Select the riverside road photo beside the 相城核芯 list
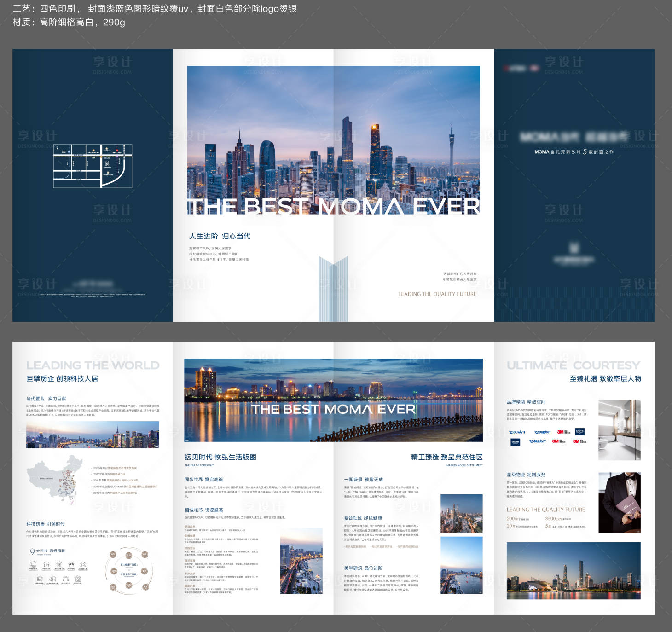The width and height of the screenshot is (672, 632). point(301,561)
